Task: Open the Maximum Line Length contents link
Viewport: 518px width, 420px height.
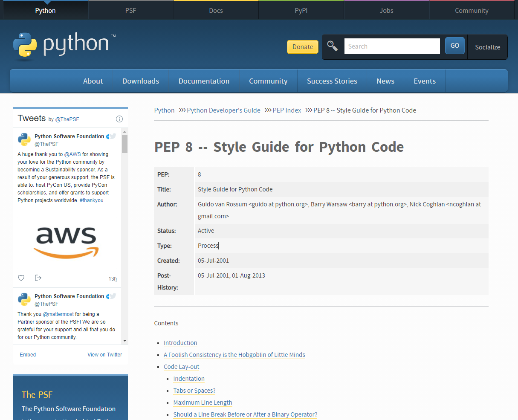Action: click(x=203, y=403)
